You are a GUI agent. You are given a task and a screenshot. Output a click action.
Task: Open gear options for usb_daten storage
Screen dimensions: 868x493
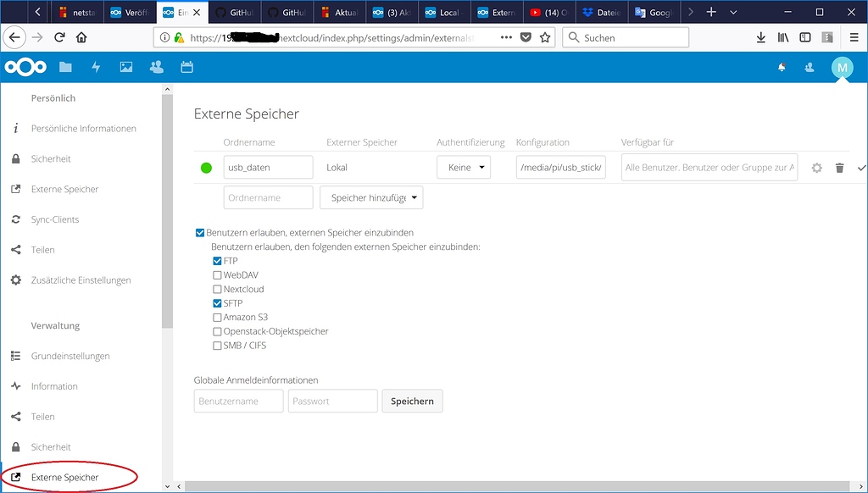click(816, 168)
